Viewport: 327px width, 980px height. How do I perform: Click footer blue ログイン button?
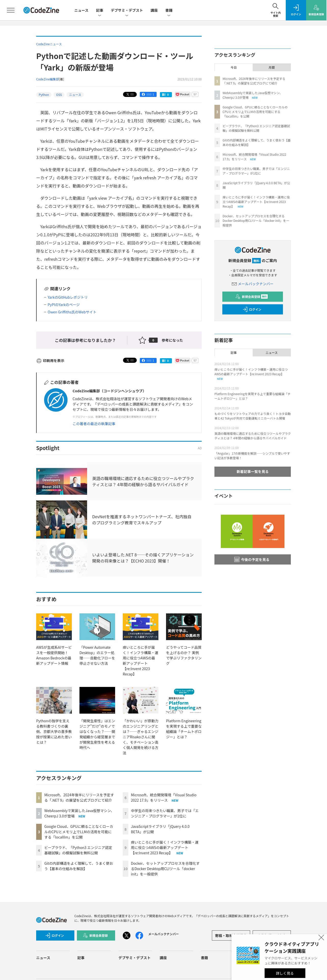[55, 935]
